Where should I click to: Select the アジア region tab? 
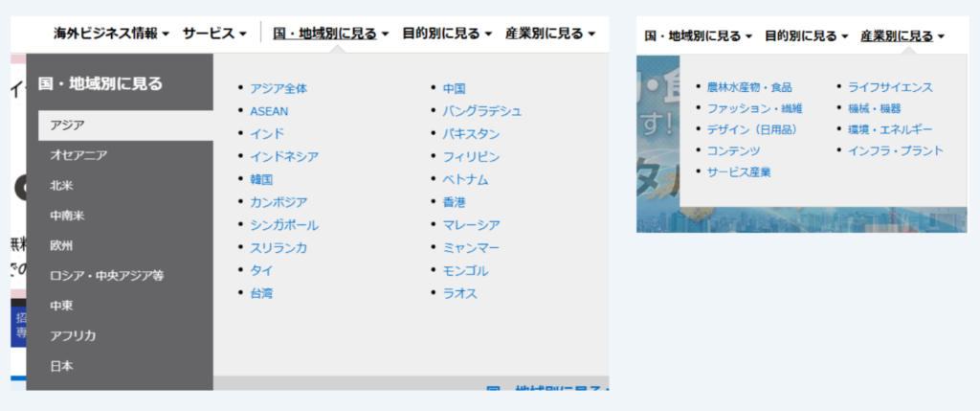point(120,125)
